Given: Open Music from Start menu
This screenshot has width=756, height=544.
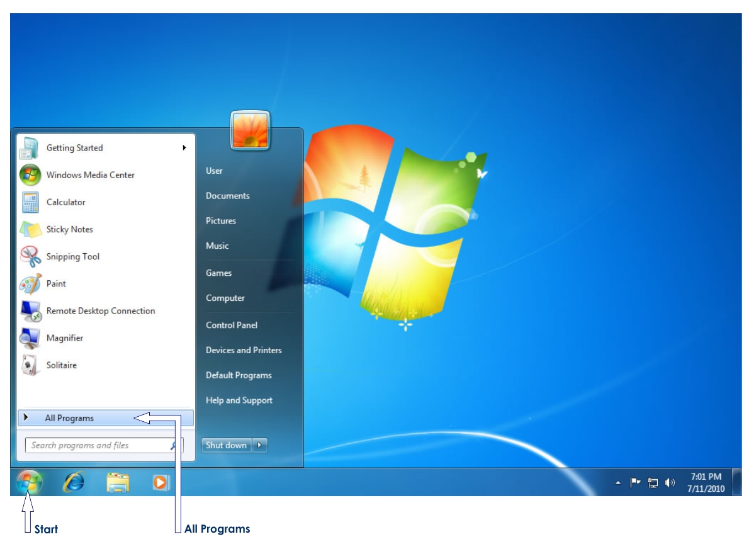Looking at the screenshot, I should (x=217, y=246).
